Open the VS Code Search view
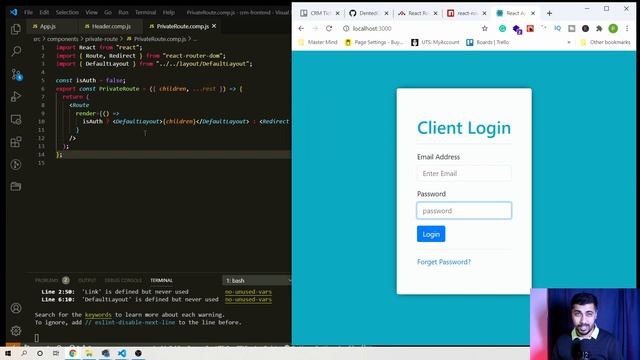Screen dimensions: 640x360 [16, 51]
